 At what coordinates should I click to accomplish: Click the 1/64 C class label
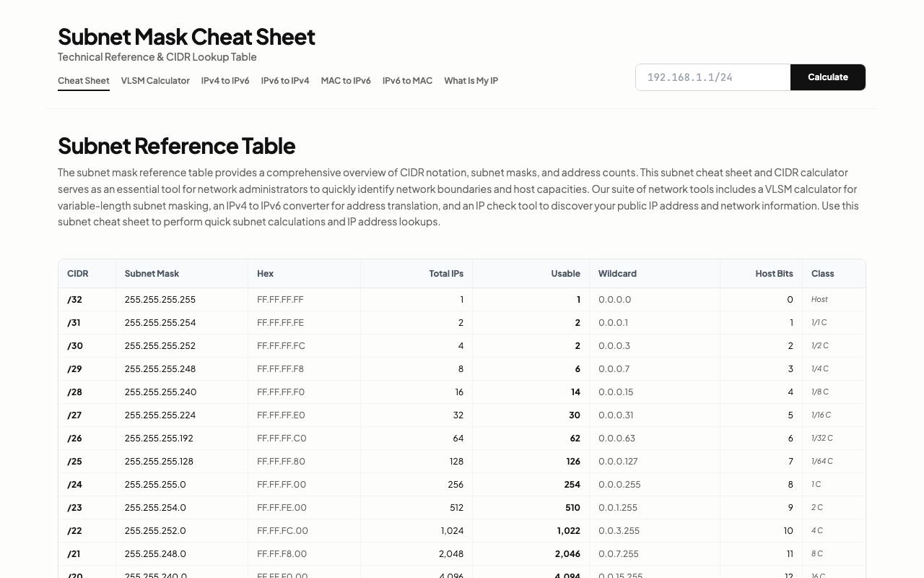coord(822,462)
